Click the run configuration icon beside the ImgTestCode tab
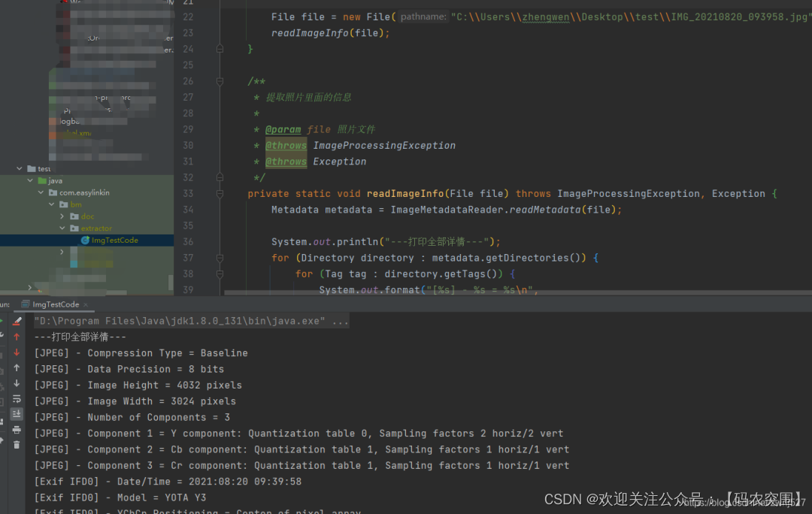Screen dimensions: 812x514 25,304
